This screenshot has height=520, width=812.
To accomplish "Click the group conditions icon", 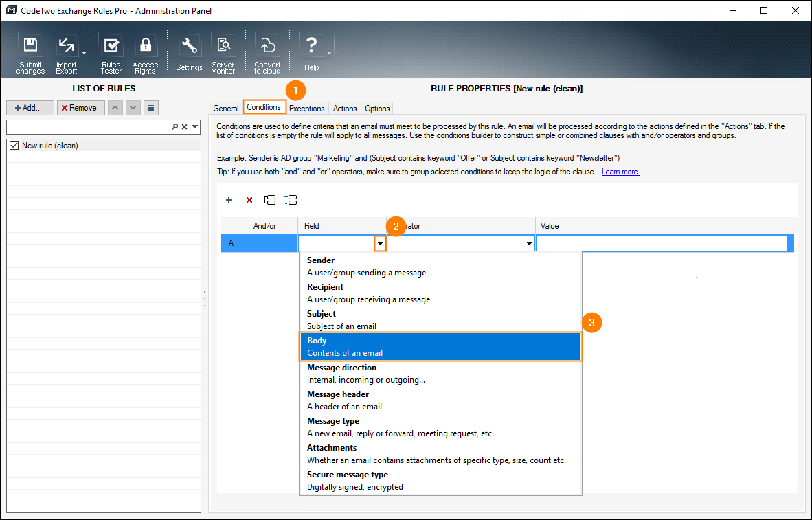I will click(x=270, y=200).
